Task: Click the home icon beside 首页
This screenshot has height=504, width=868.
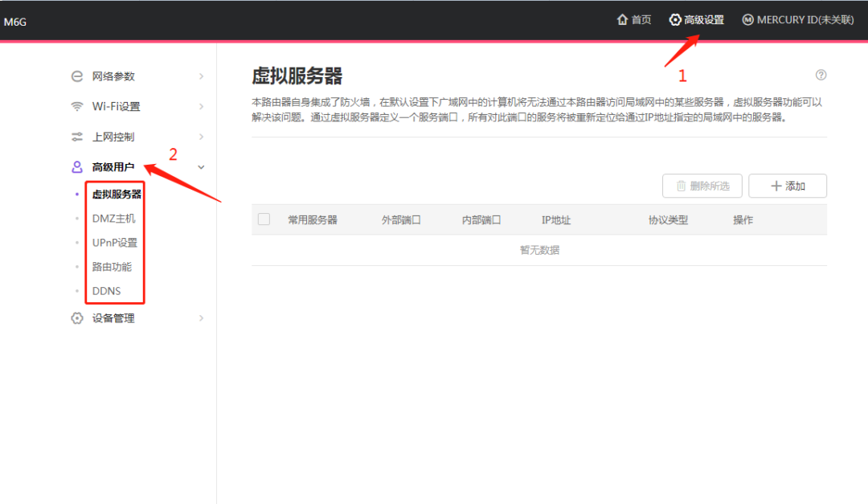Action: pyautogui.click(x=622, y=20)
